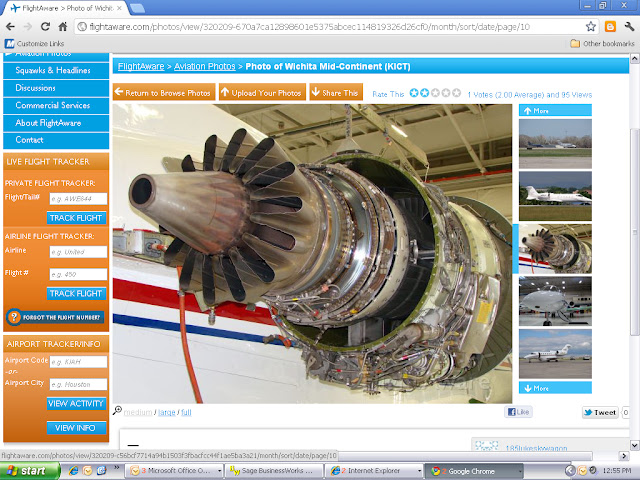The image size is (640, 480).
Task: Expand hidden quick launch icons chevron
Action: point(116,468)
